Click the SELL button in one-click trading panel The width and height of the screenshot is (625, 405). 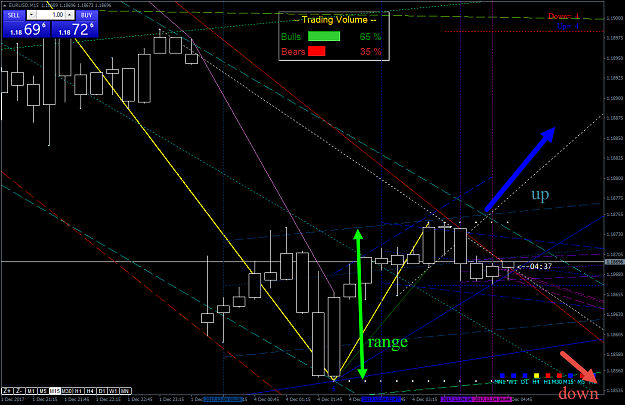[14, 15]
